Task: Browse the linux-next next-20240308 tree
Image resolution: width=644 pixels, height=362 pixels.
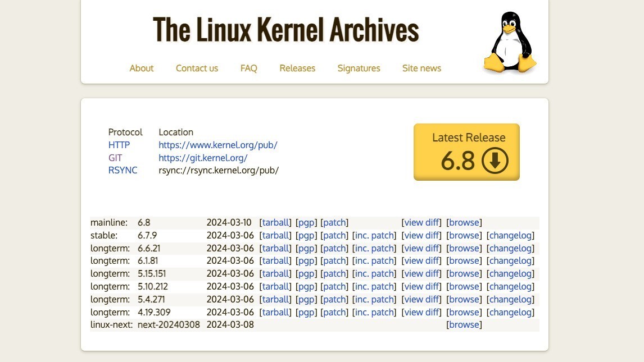Action: click(x=464, y=324)
